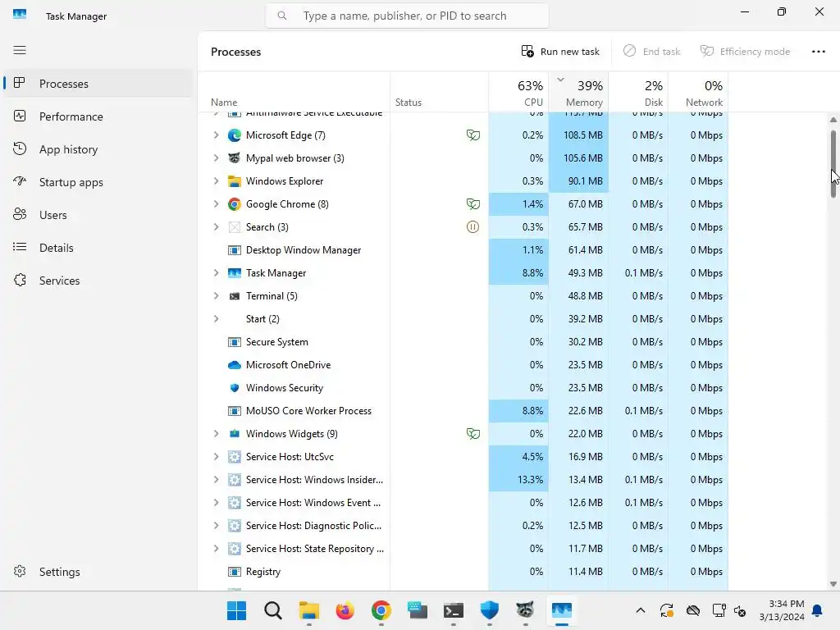The width and height of the screenshot is (840, 630).
Task: Expand the Windows Explorer process
Action: pyautogui.click(x=216, y=181)
